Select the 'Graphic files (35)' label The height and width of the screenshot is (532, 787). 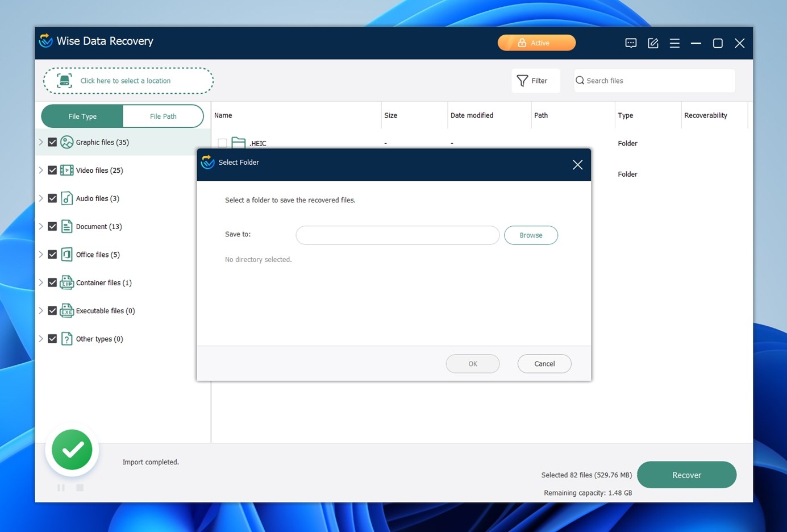tap(102, 142)
